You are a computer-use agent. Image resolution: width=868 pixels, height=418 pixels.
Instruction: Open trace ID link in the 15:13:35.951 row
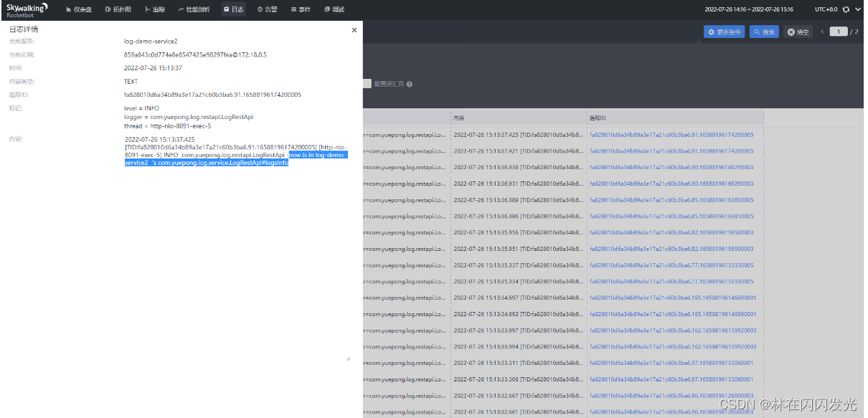[x=671, y=249]
